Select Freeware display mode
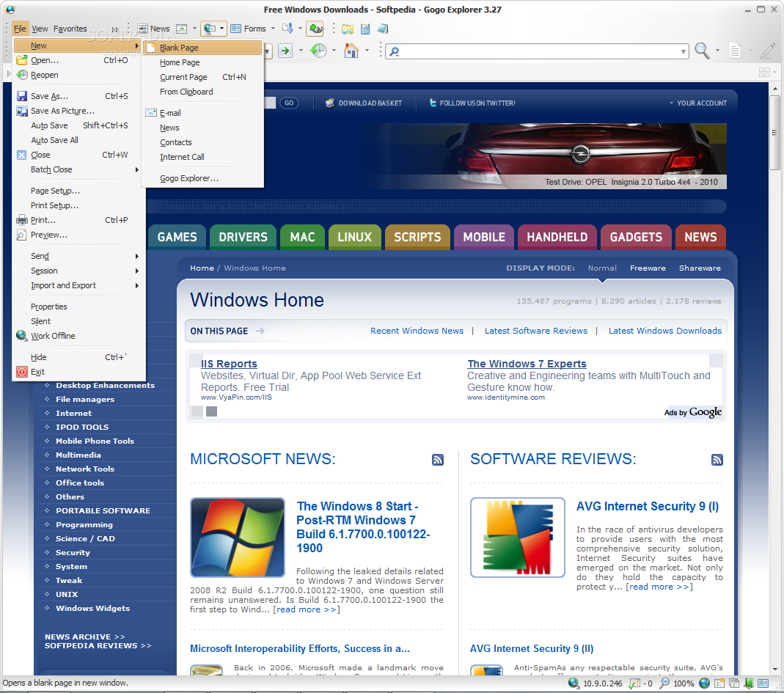Viewport: 784px width, 693px height. click(648, 268)
